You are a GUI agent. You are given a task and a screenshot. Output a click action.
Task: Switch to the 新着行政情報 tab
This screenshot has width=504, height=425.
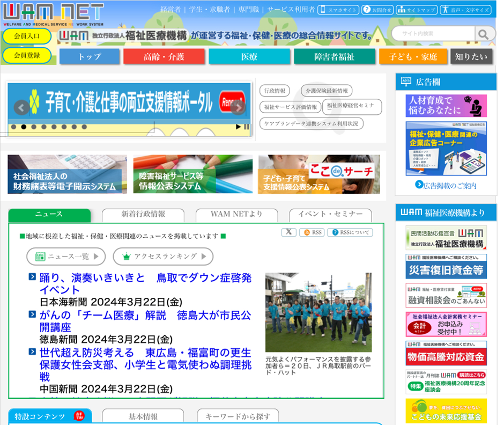tap(143, 214)
